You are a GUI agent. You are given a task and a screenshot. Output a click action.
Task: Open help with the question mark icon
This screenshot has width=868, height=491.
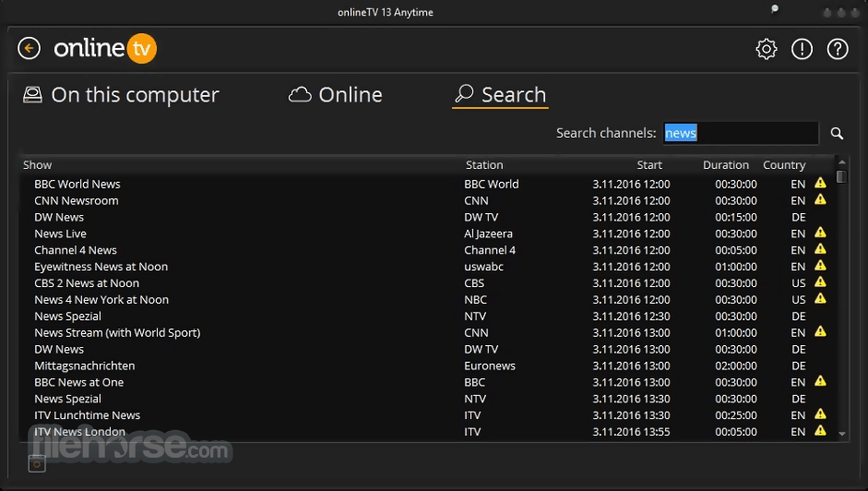pyautogui.click(x=838, y=49)
